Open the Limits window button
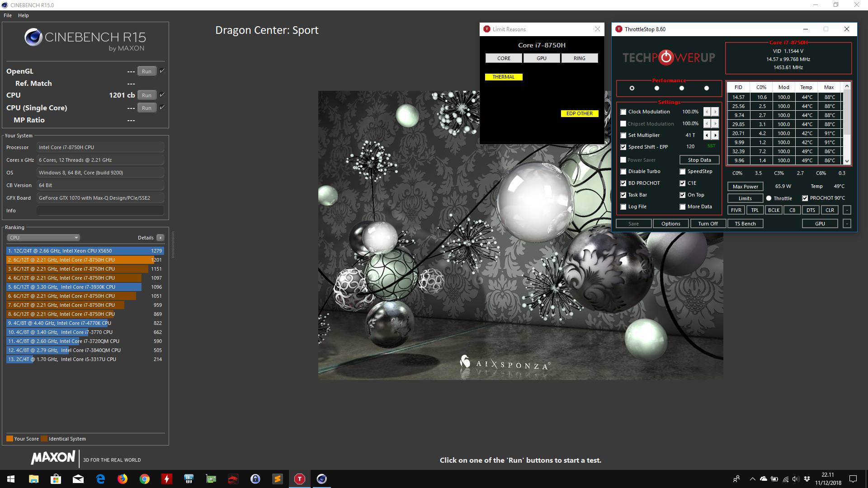Image resolution: width=868 pixels, height=488 pixels. click(x=745, y=198)
